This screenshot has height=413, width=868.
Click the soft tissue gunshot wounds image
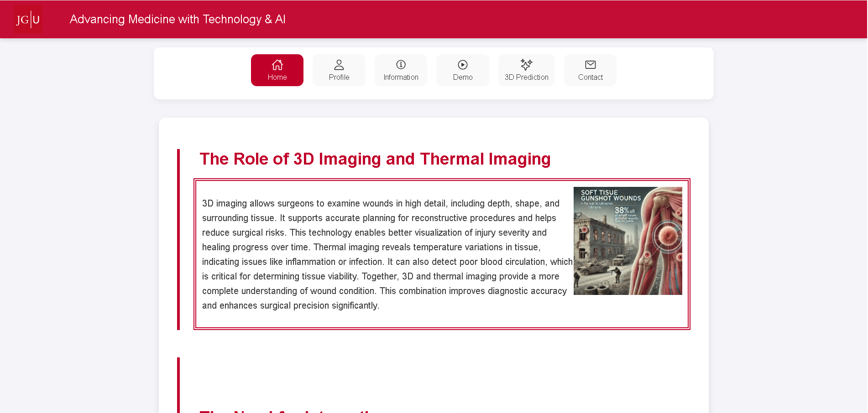(x=627, y=241)
